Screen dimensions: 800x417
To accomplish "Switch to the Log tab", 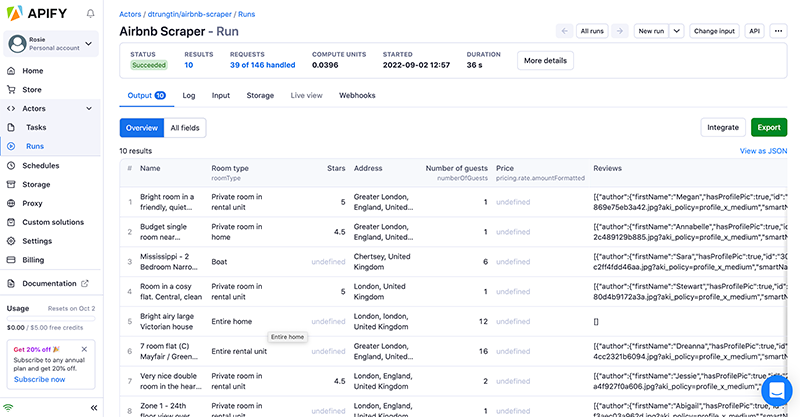I will [189, 95].
